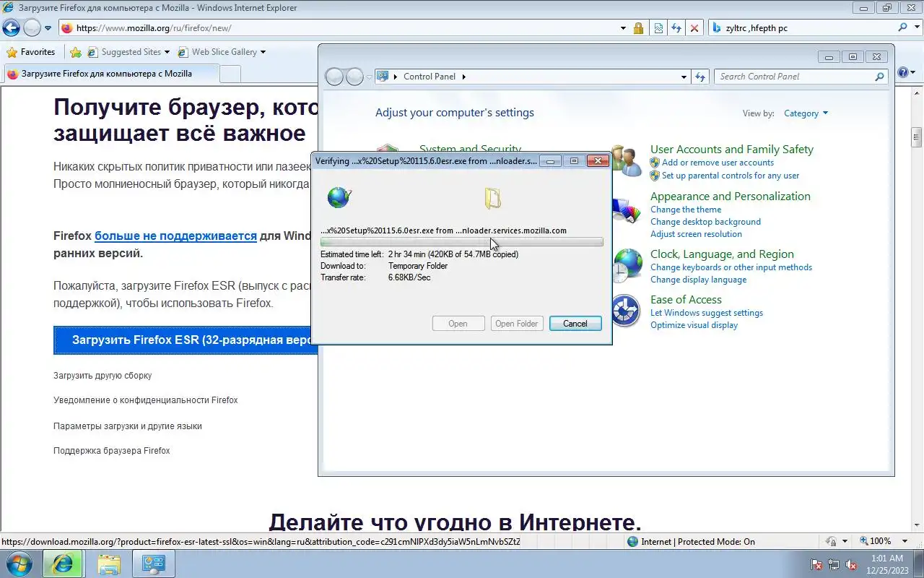
Task: Toggle Compatibility View icon in address bar
Action: [658, 28]
